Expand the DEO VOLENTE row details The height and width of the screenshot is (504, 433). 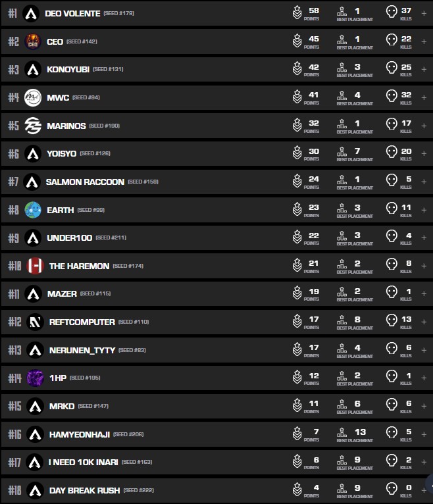pos(424,13)
